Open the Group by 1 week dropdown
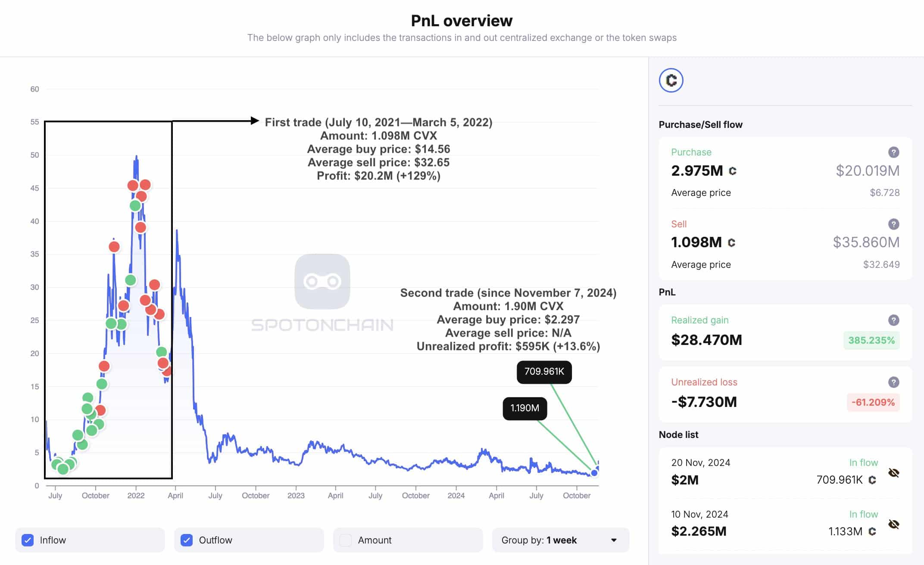924x565 pixels. coord(560,540)
